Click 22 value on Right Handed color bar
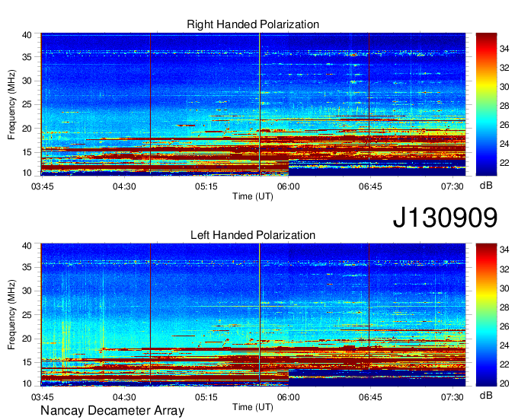This screenshot has height=420, width=518. (x=504, y=163)
